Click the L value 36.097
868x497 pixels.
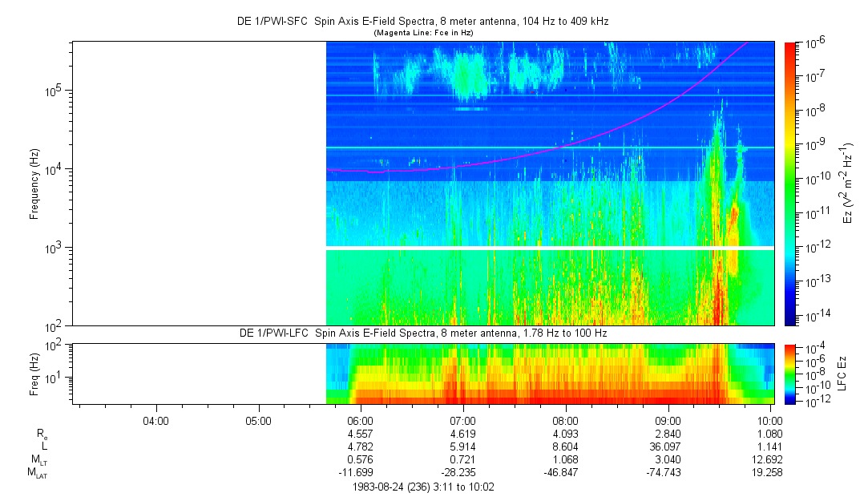[668, 446]
